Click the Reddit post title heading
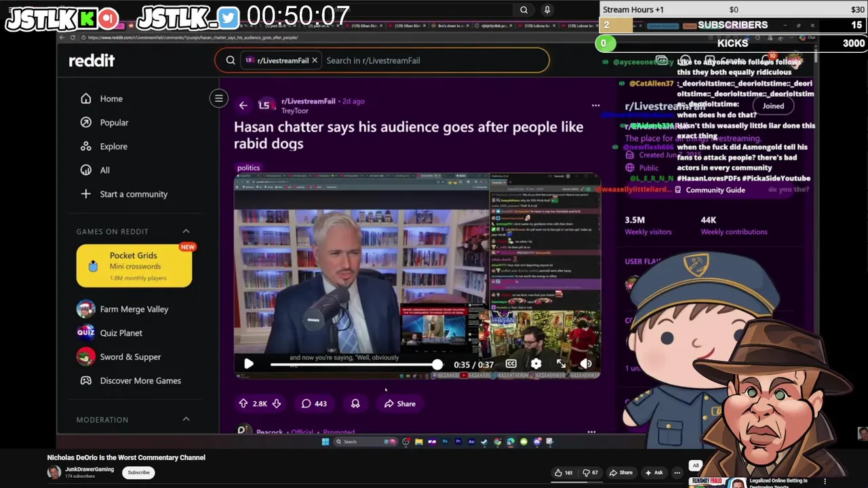The image size is (868, 488). (x=408, y=135)
